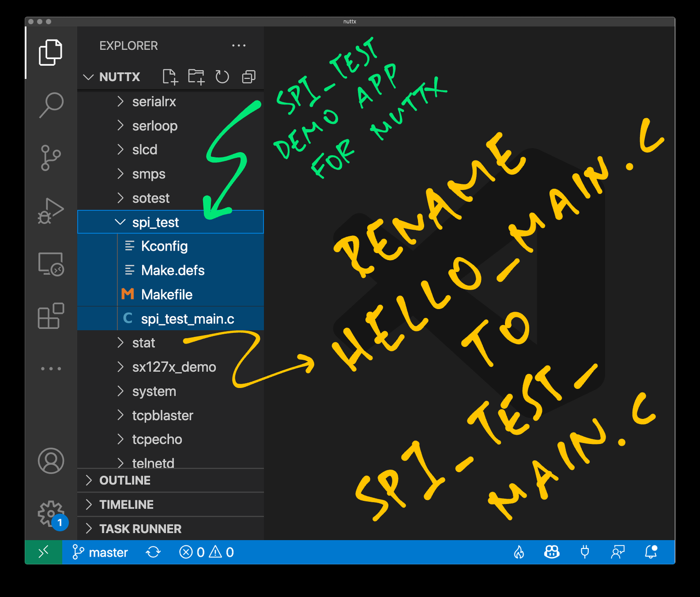Click the New File icon in Explorer
This screenshot has height=597, width=700.
point(170,77)
